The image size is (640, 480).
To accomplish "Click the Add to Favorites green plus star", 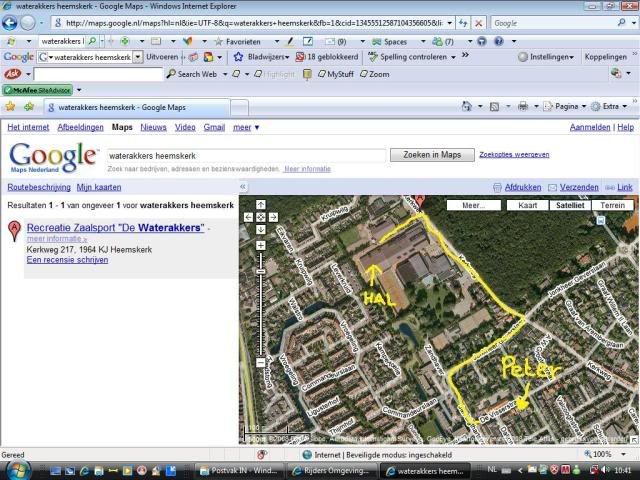I will click(x=29, y=107).
